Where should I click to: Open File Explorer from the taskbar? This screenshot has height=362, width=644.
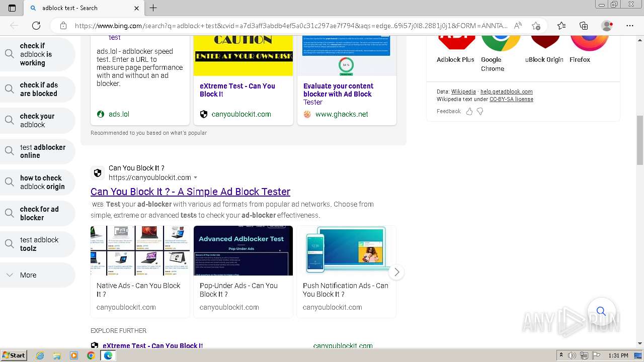coord(57,355)
